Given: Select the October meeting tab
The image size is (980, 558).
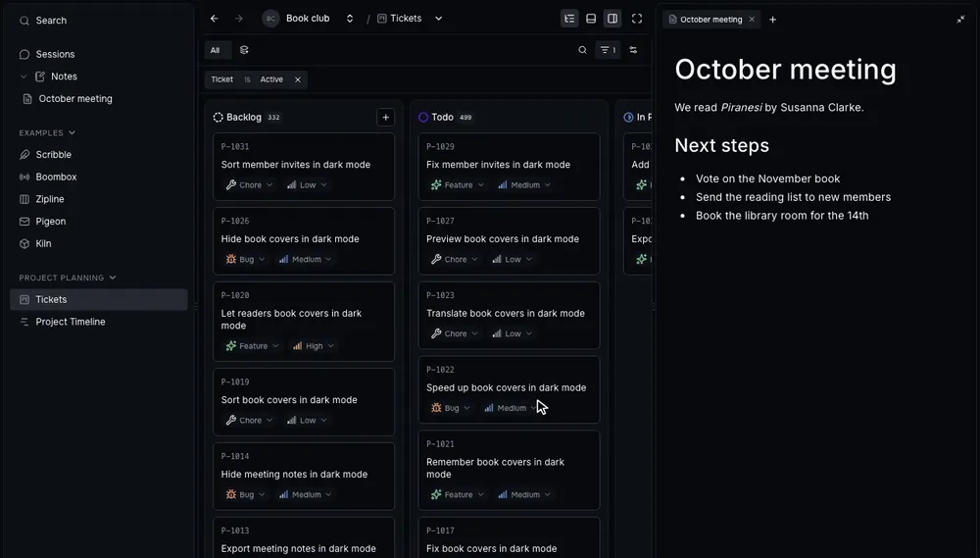Looking at the screenshot, I should 710,20.
